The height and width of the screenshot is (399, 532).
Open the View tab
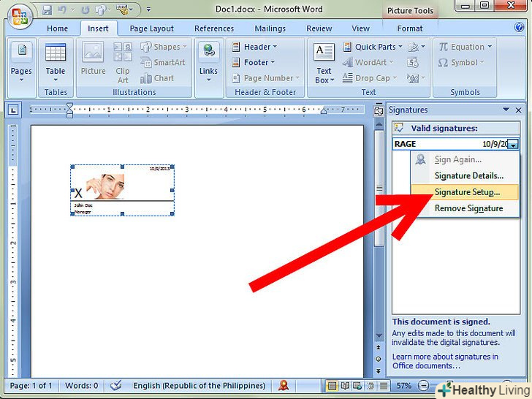tap(360, 28)
